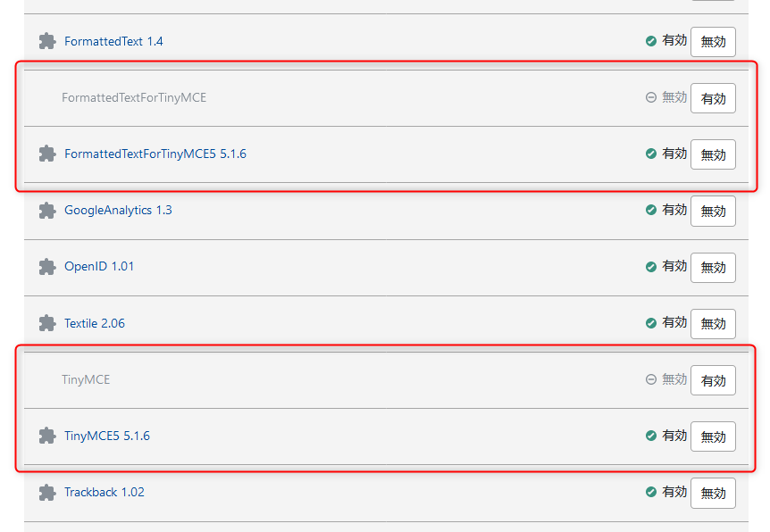
Task: Expand the Trackback 1.02 plugin details
Action: tap(104, 493)
